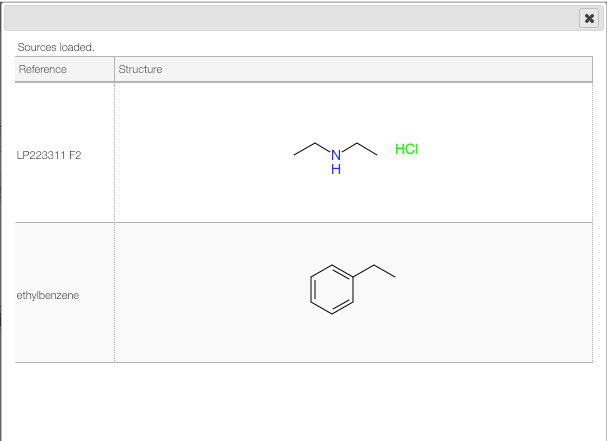Click the blue H below the nitrogen atom
Screen dimensions: 607x441
pyautogui.click(x=336, y=169)
